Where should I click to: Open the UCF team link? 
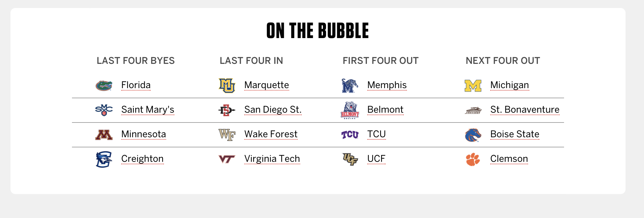(x=376, y=159)
